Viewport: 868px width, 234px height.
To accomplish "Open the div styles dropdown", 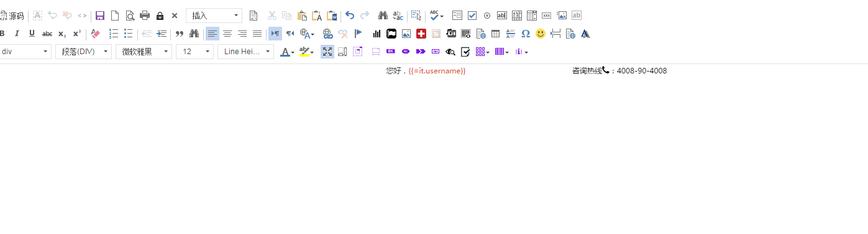I will [25, 52].
